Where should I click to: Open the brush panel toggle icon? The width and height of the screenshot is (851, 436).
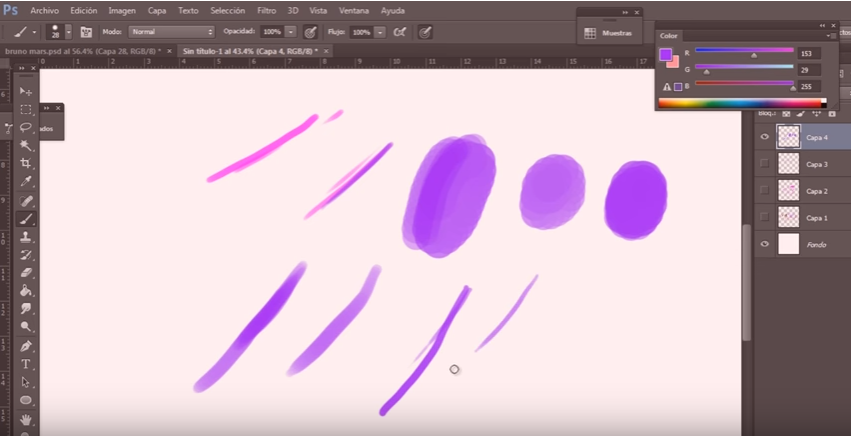[x=85, y=32]
